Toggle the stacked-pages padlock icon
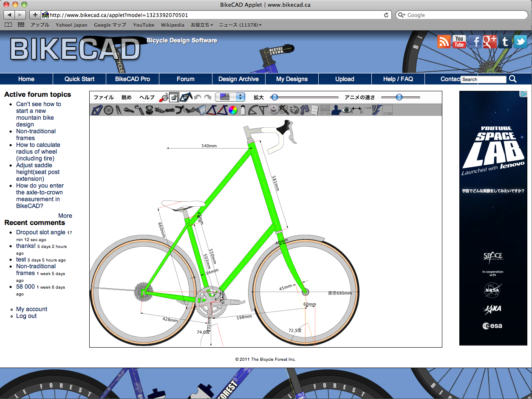532x399 pixels. (x=174, y=98)
